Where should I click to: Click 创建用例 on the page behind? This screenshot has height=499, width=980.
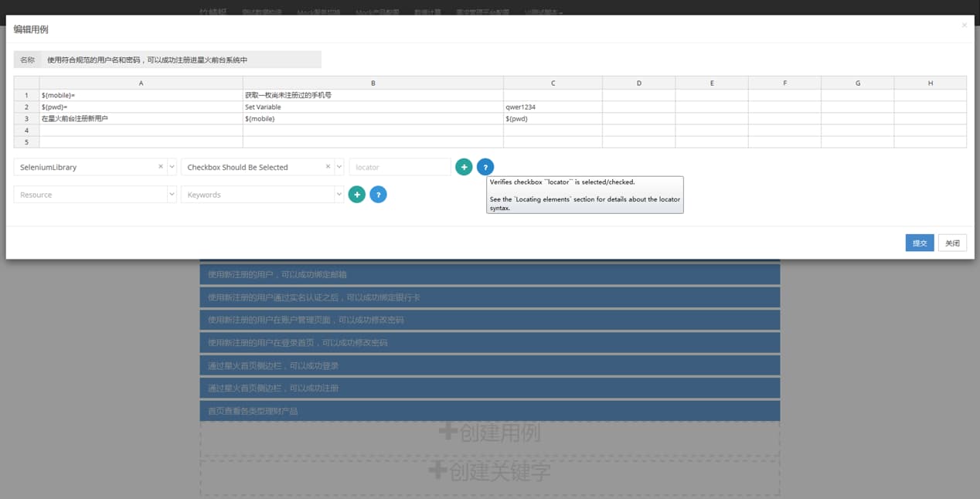[x=489, y=433]
